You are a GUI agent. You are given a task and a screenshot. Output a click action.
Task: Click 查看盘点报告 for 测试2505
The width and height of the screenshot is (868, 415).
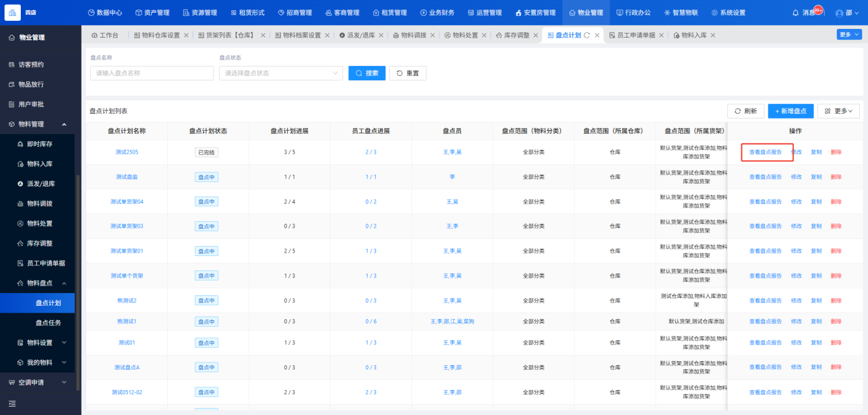766,153
